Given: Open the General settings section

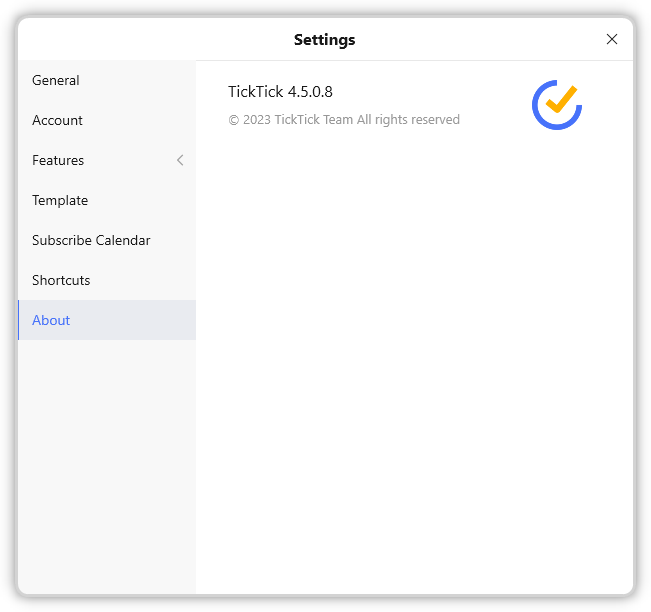Looking at the screenshot, I should tap(107, 81).
